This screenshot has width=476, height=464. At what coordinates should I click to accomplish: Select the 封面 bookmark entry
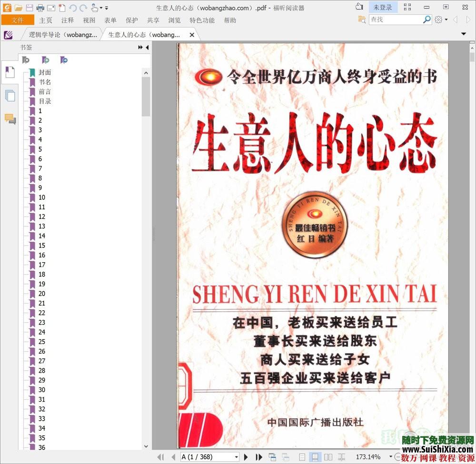coord(44,72)
